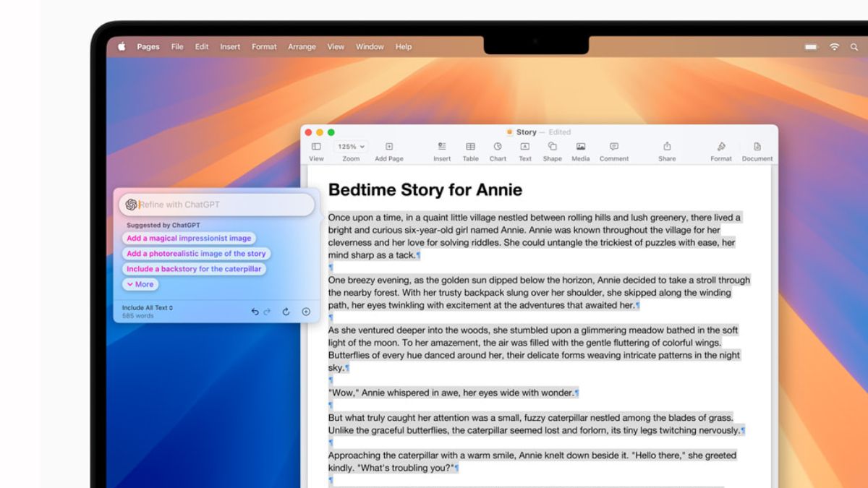
Task: Click the refresh icon in ChatGPT panel
Action: coord(286,312)
